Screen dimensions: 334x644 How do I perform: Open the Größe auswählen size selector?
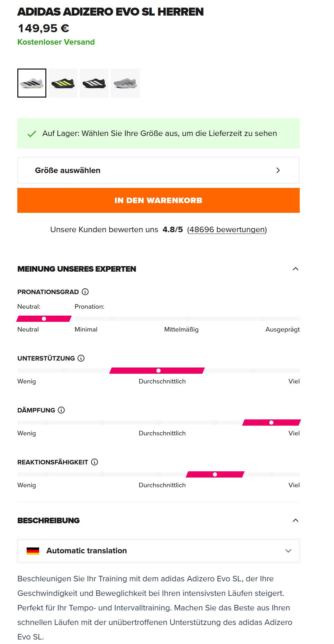pos(158,170)
